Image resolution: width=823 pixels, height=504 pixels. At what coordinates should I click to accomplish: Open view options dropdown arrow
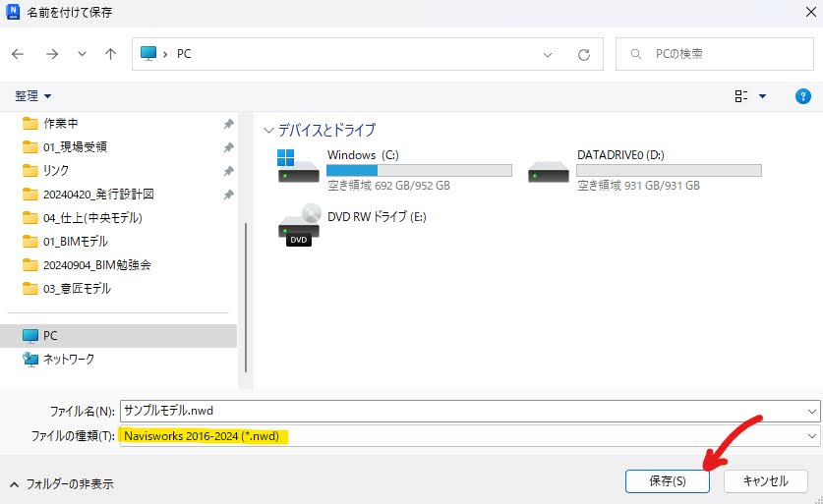coord(763,96)
